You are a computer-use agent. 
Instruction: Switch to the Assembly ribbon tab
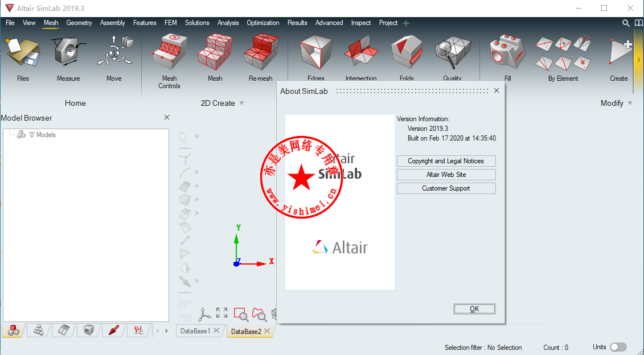113,23
